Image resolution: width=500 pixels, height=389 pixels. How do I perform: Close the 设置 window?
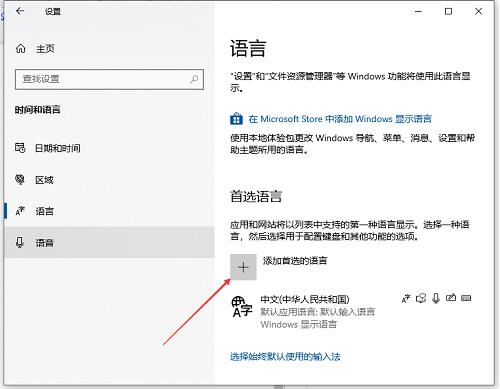tap(478, 11)
